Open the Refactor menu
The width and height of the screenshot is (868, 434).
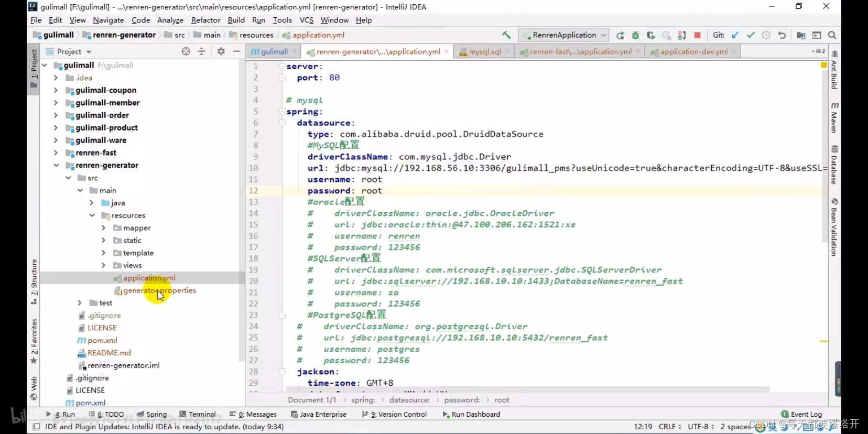click(x=205, y=20)
